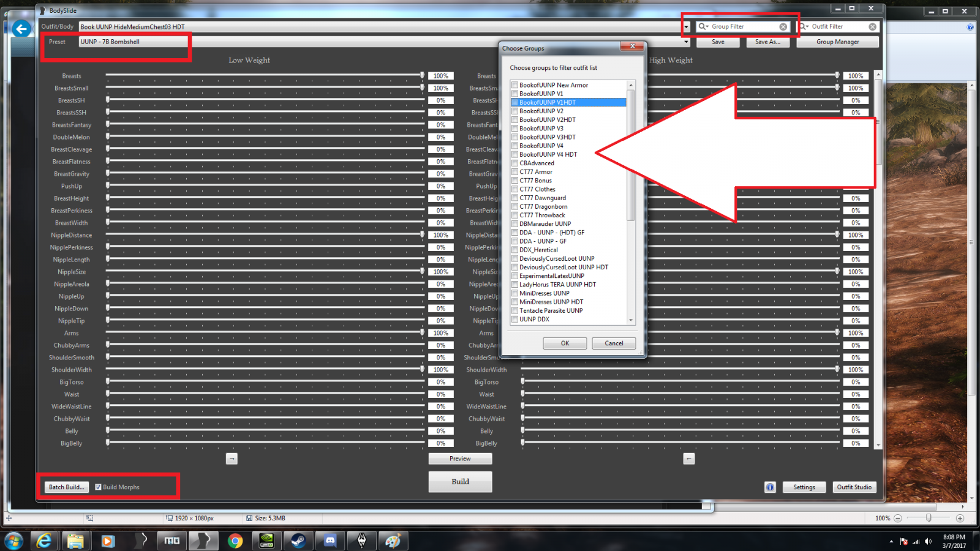Open the Windows Start menu orb
Screen dimensions: 980x551
click(x=13, y=541)
